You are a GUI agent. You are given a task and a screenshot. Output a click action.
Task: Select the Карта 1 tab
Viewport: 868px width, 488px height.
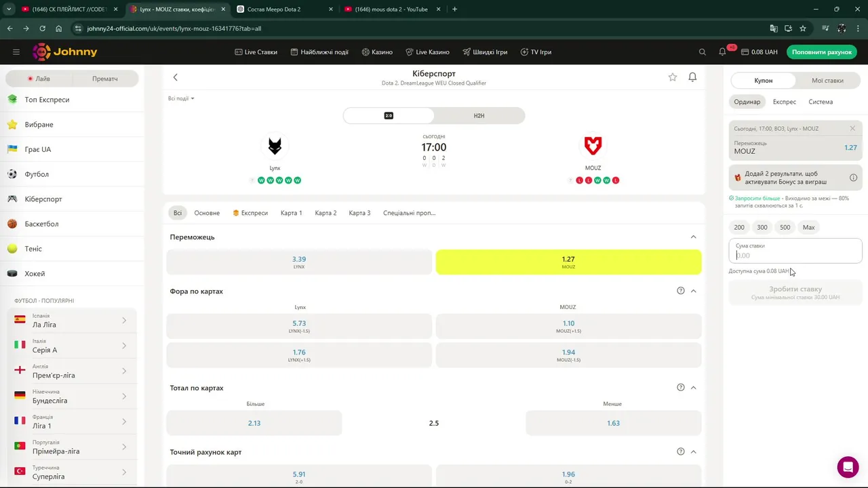click(292, 213)
